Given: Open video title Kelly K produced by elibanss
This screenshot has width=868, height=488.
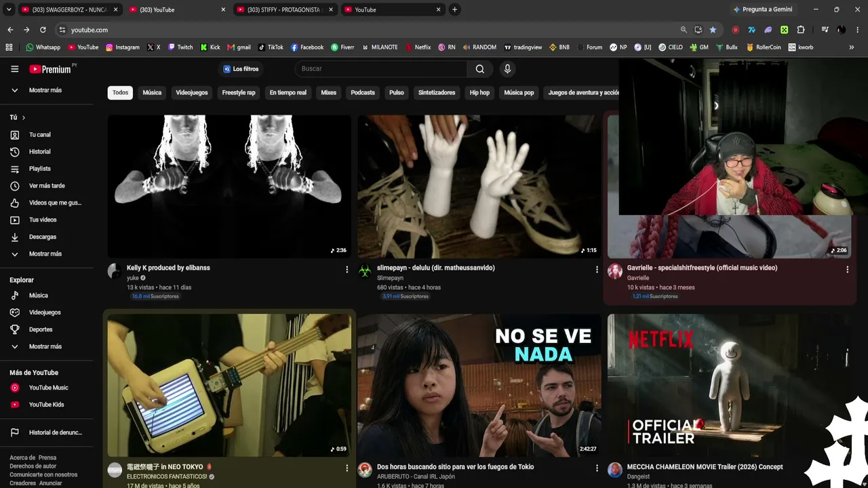Looking at the screenshot, I should (x=168, y=268).
